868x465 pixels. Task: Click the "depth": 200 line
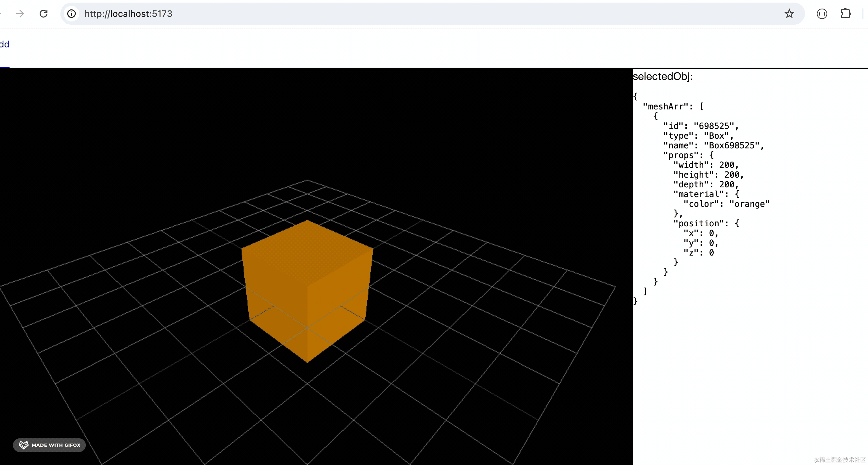pyautogui.click(x=706, y=184)
